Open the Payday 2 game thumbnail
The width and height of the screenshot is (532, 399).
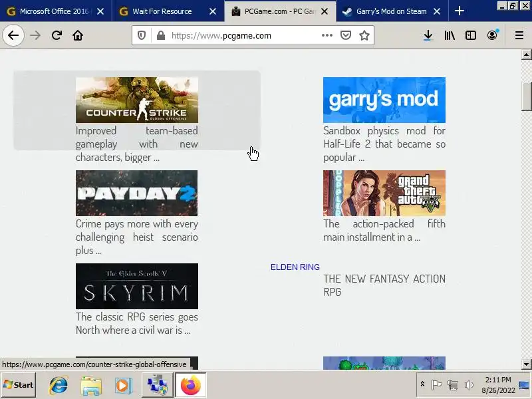click(136, 193)
